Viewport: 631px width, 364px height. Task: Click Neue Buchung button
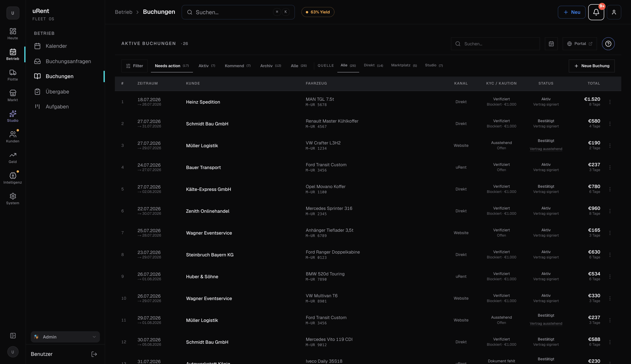click(x=592, y=66)
